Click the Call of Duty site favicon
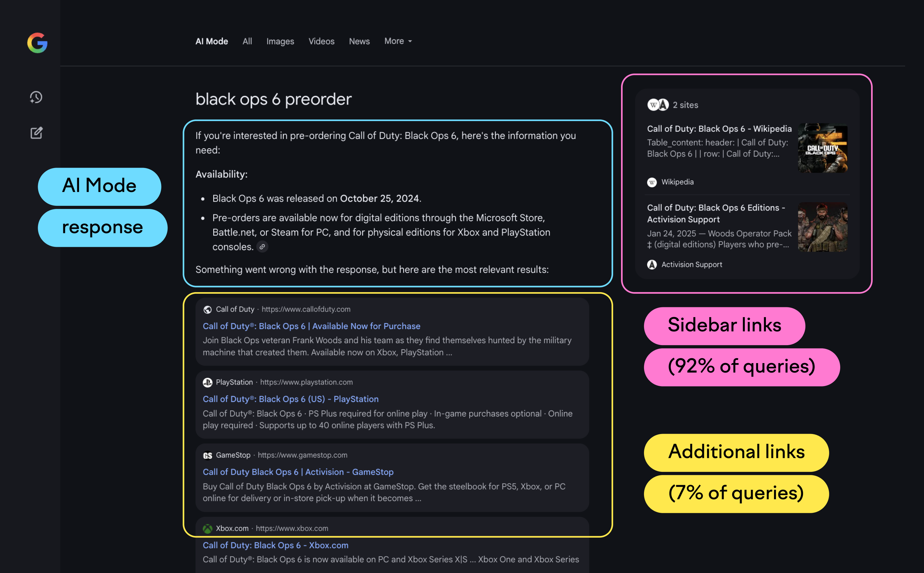924x573 pixels. [x=208, y=309]
